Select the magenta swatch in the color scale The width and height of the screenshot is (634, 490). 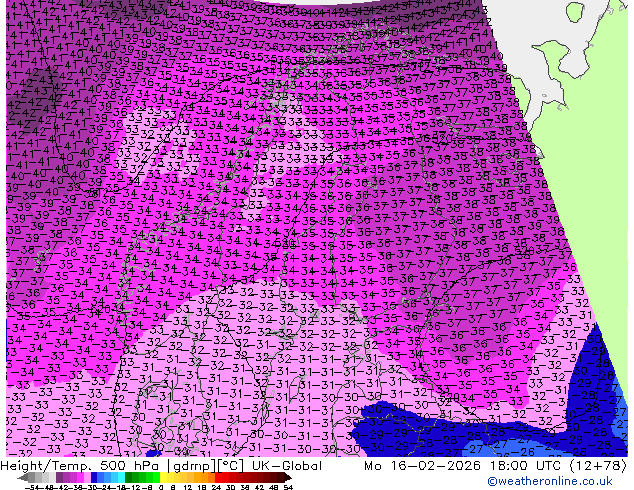(80, 478)
